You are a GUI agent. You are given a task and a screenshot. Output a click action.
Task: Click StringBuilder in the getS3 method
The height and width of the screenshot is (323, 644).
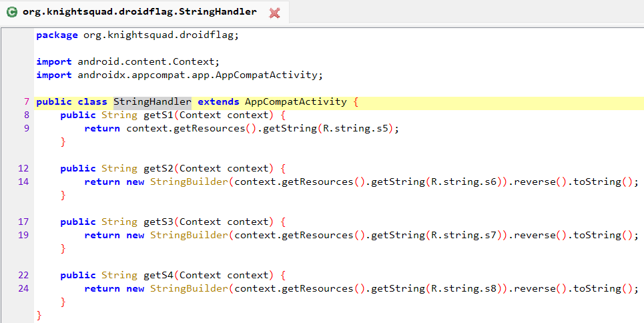click(x=189, y=235)
